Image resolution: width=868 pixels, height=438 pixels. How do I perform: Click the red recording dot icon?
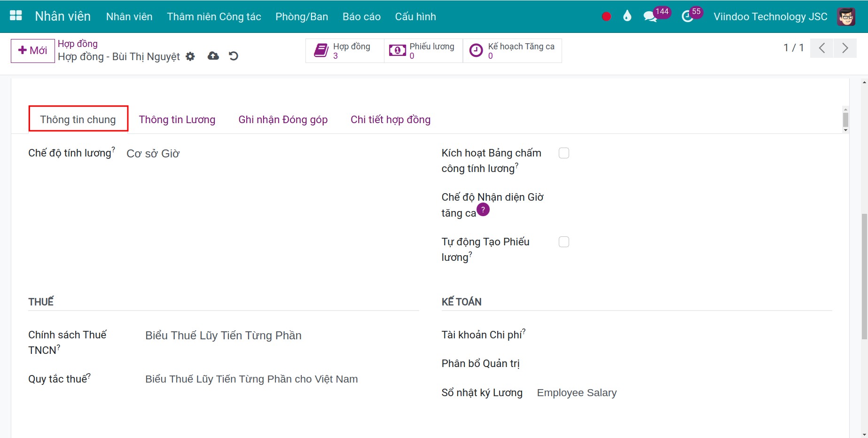(606, 16)
